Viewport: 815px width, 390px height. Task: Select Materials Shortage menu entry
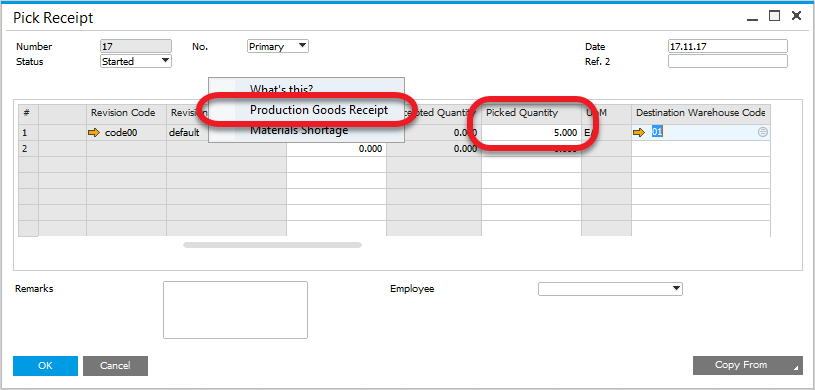point(299,130)
